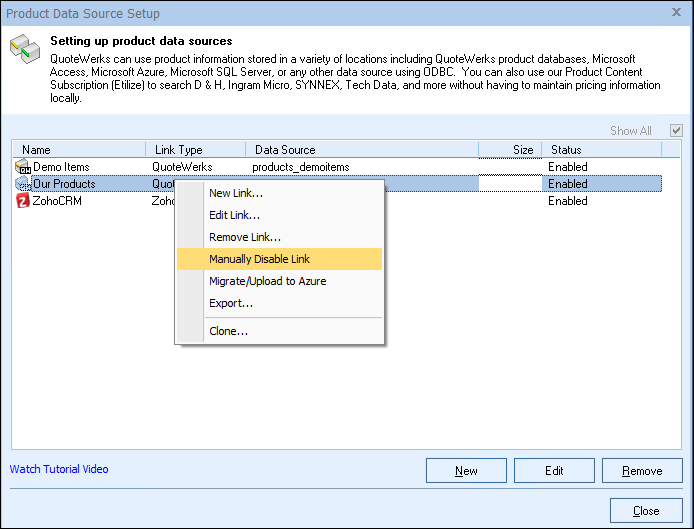Select Edit Link in context menu
Viewport: 694px width, 529px height.
click(x=235, y=215)
